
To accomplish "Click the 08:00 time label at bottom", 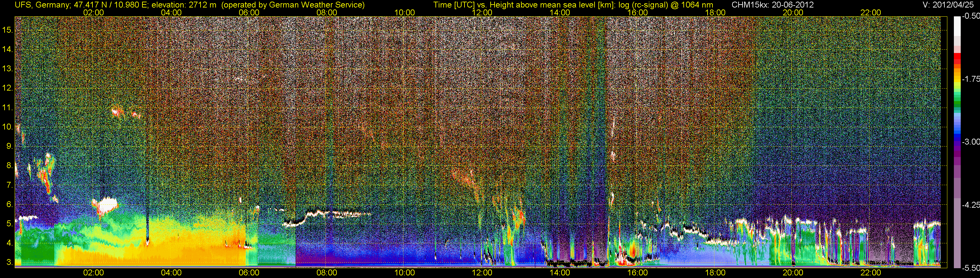I will tap(326, 273).
